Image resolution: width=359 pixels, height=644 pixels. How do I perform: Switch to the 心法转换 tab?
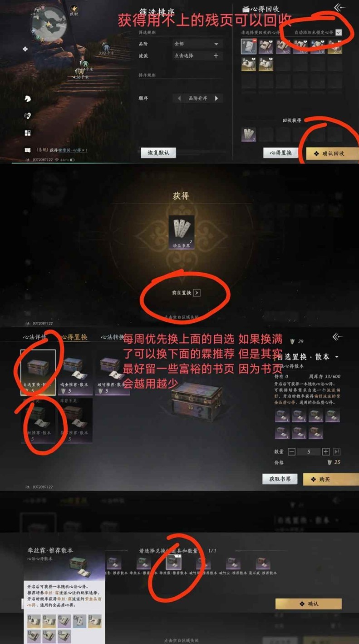(x=113, y=337)
